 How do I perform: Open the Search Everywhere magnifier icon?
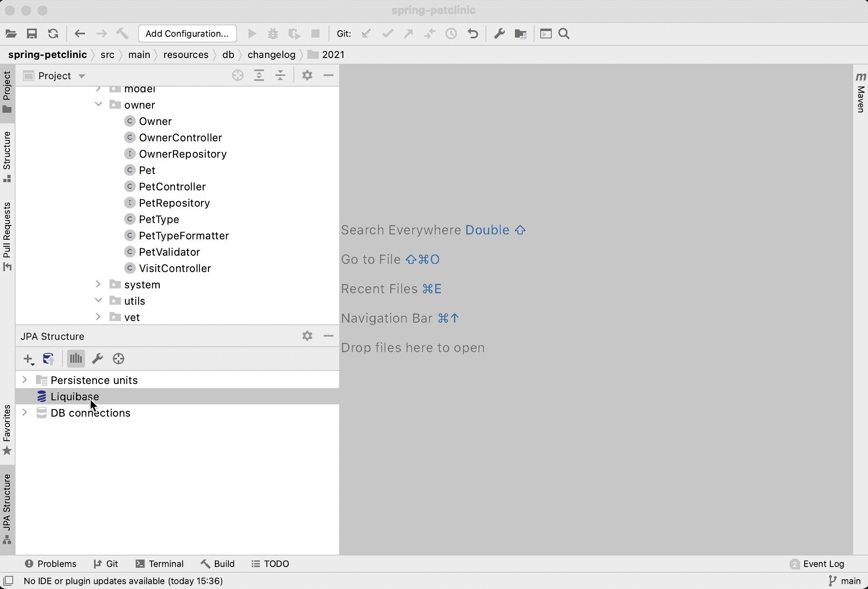[x=564, y=34]
